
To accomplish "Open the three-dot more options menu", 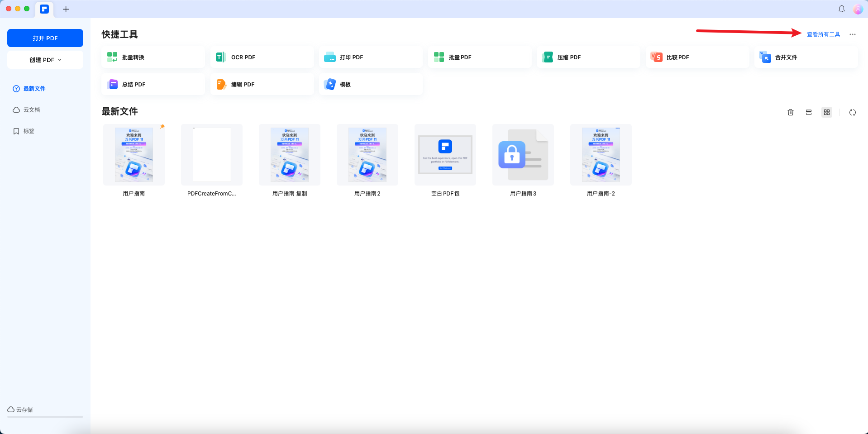I will point(852,34).
